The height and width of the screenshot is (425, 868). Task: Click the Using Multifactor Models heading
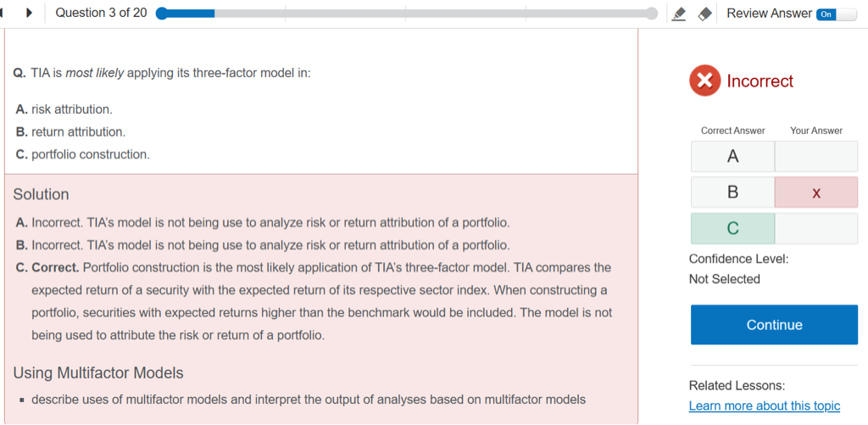pos(98,373)
